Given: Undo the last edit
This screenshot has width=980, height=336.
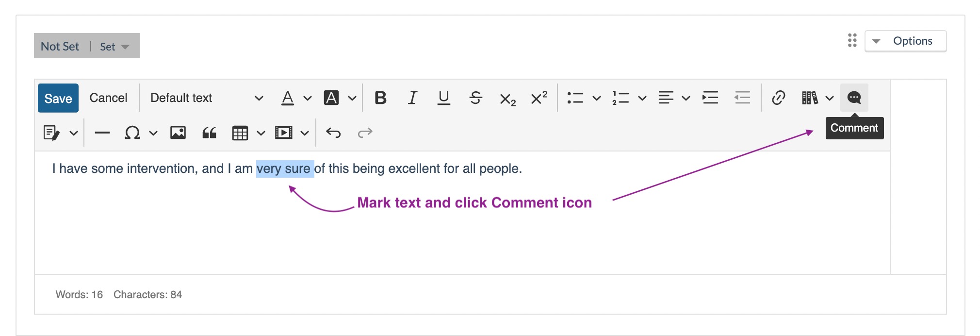Looking at the screenshot, I should (333, 133).
